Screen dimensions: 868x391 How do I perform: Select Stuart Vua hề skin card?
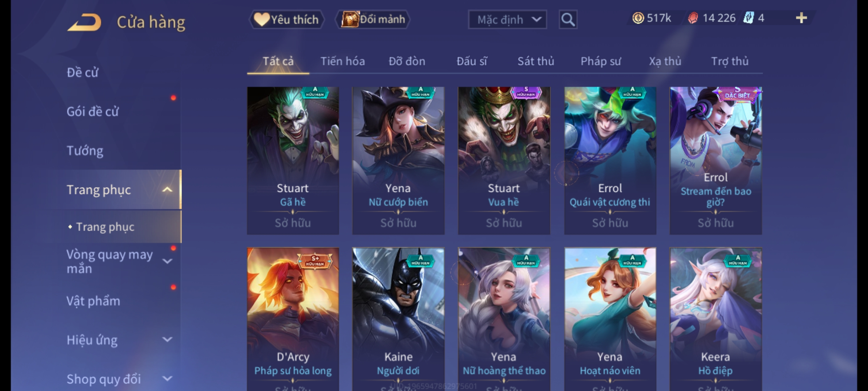pos(504,160)
